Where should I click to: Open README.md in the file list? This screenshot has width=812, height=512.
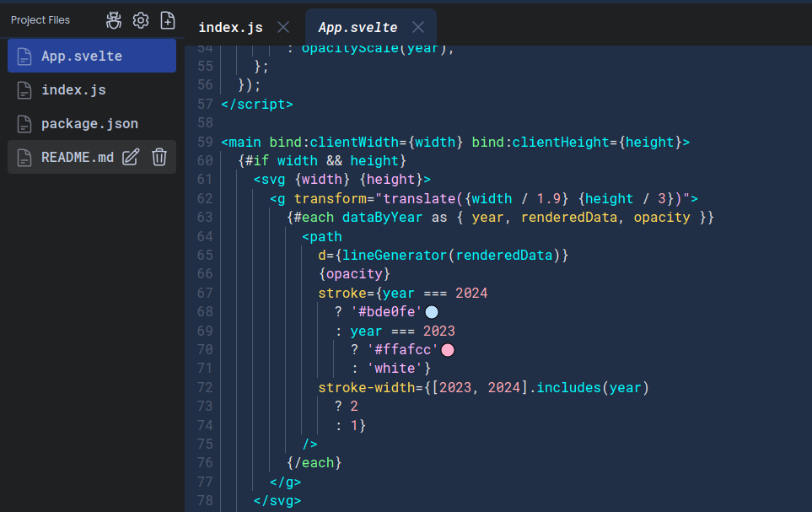(x=77, y=158)
